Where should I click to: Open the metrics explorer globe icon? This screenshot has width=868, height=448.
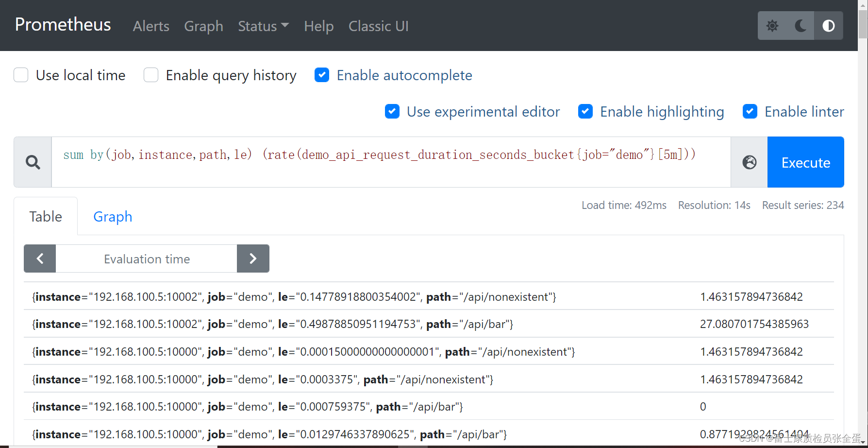click(x=749, y=162)
